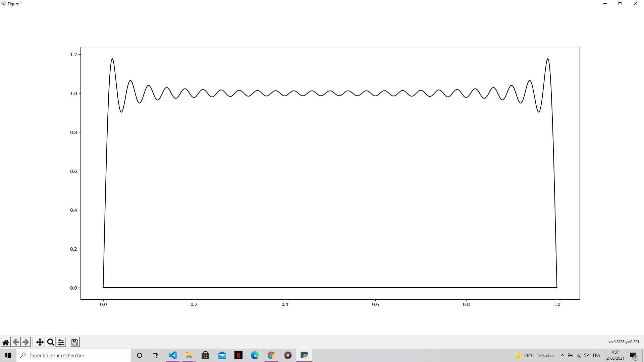Screen dimensions: 644x362
Task: Select the Python figure window taskbar icon
Action: coord(304,355)
